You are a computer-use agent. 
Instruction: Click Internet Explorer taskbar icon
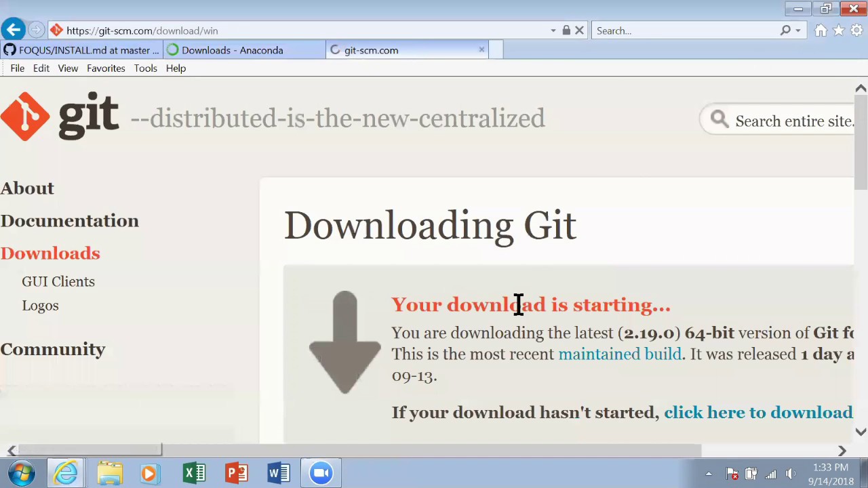pyautogui.click(x=66, y=472)
